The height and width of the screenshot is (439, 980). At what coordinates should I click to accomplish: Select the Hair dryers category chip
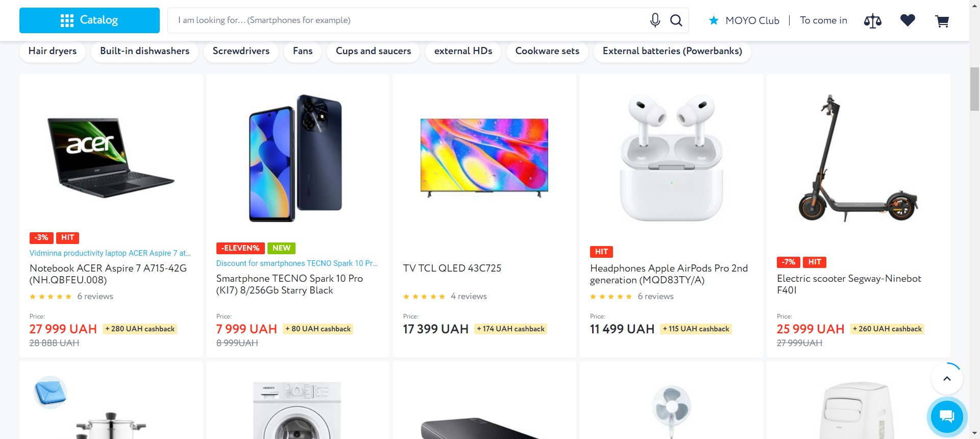pyautogui.click(x=53, y=51)
